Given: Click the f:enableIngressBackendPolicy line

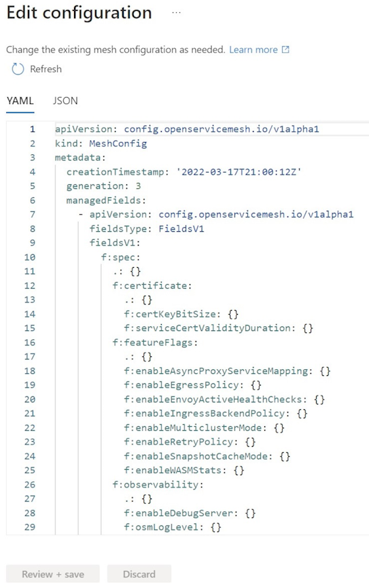Looking at the screenshot, I should click(215, 413).
